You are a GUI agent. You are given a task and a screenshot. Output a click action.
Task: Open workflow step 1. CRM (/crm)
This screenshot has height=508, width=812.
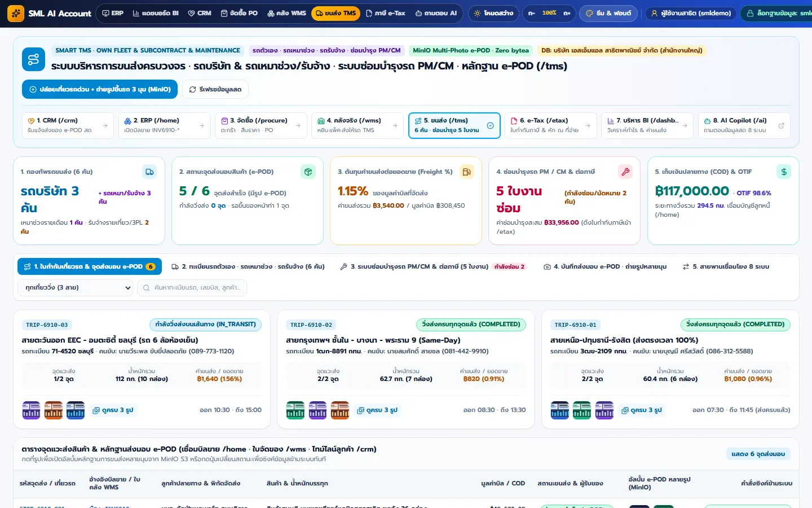[67, 125]
